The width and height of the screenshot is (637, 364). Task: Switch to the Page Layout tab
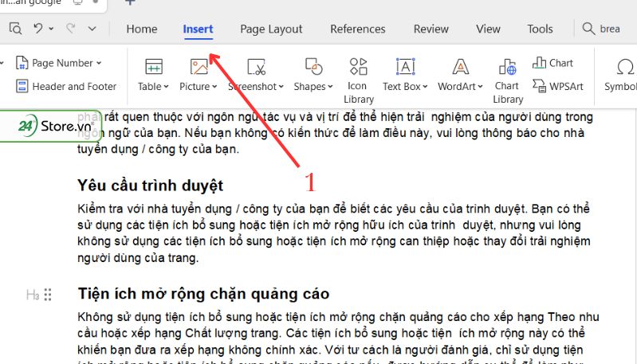click(271, 29)
